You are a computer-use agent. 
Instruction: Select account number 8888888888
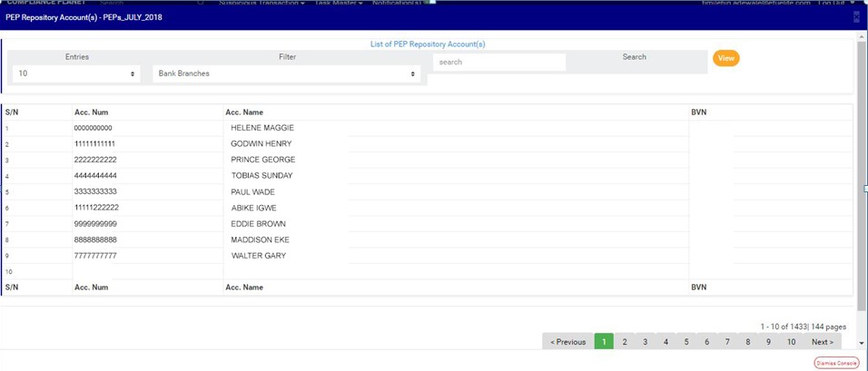95,240
